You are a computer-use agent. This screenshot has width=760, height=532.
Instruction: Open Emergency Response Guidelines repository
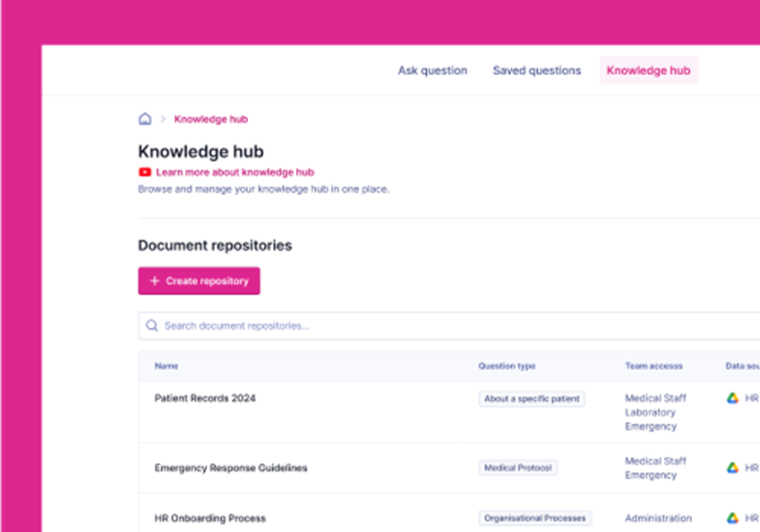point(231,468)
